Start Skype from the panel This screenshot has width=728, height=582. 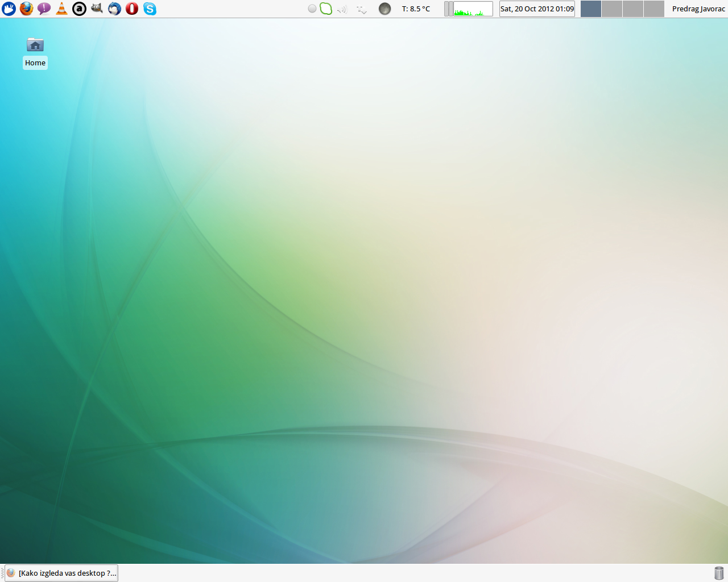150,9
